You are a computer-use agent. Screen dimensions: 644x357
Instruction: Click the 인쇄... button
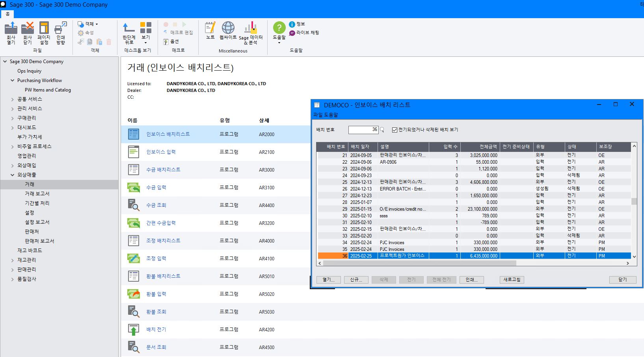coord(471,280)
